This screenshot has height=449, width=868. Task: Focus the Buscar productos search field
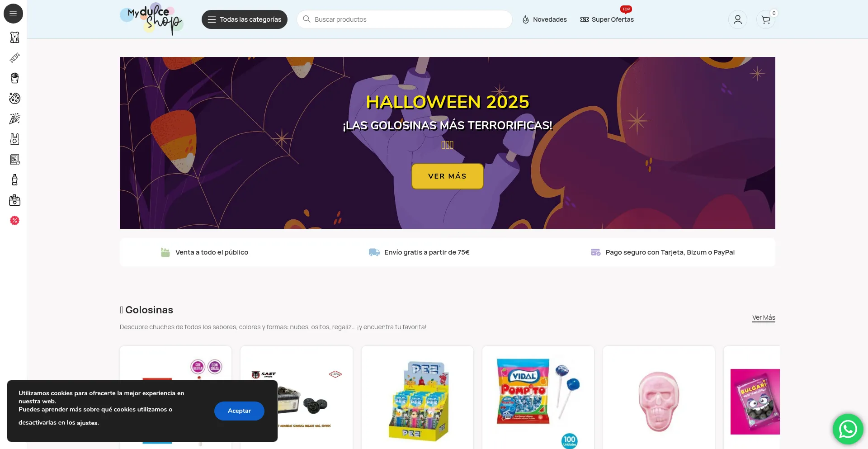(404, 19)
